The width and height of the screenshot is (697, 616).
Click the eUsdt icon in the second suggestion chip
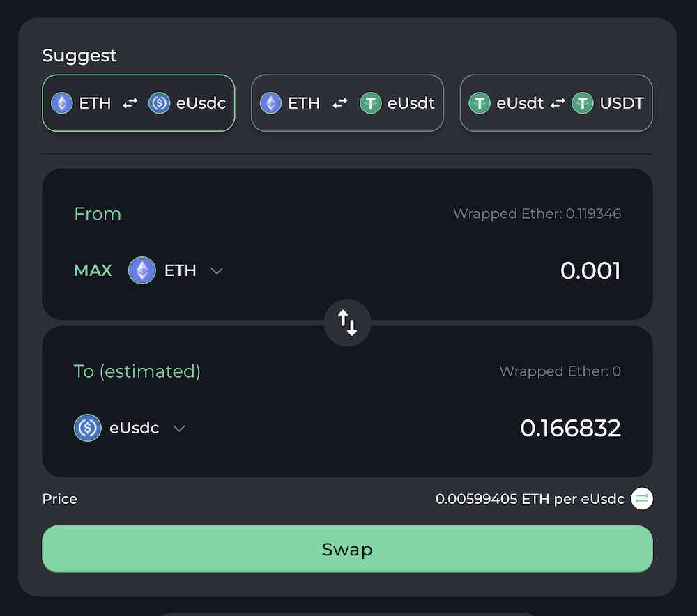tap(371, 102)
